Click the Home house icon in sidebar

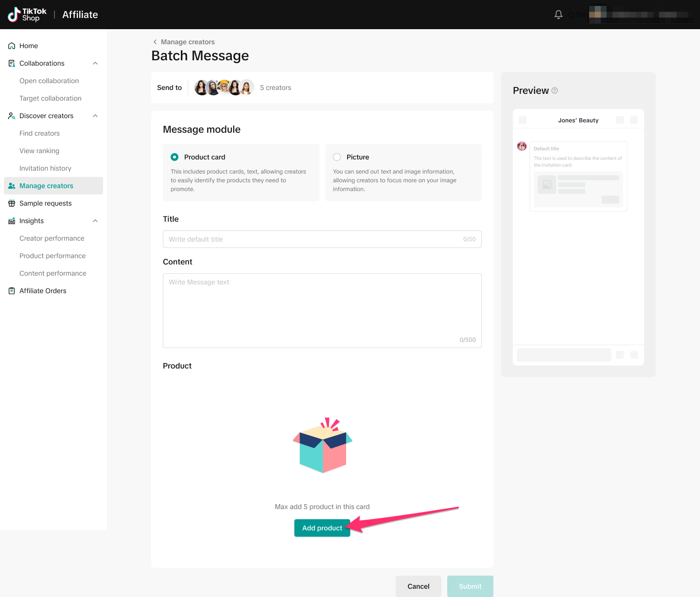[x=12, y=46]
